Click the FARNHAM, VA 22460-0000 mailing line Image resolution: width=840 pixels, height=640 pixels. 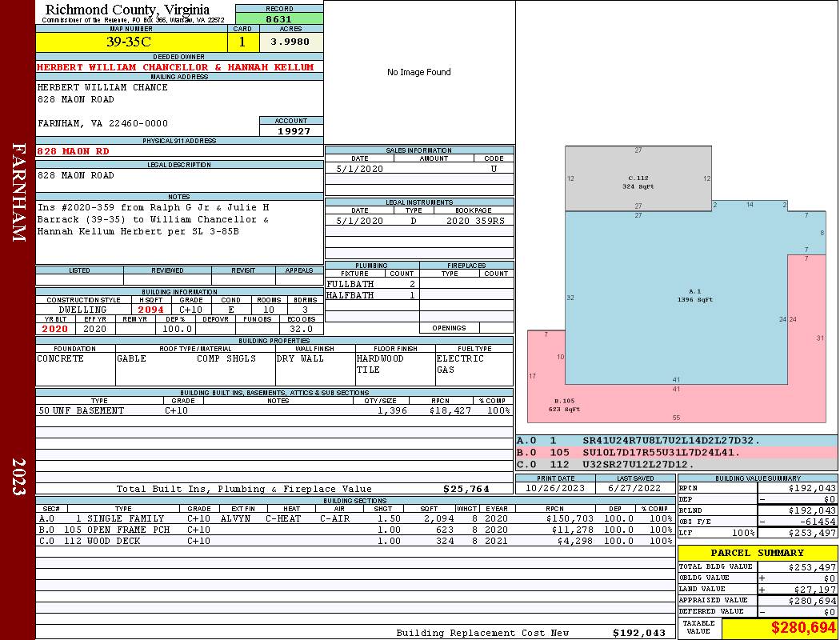point(102,123)
